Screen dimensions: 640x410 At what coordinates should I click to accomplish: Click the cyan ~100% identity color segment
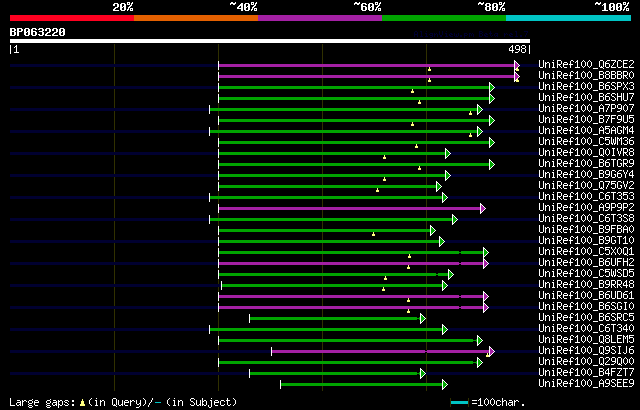(x=569, y=18)
